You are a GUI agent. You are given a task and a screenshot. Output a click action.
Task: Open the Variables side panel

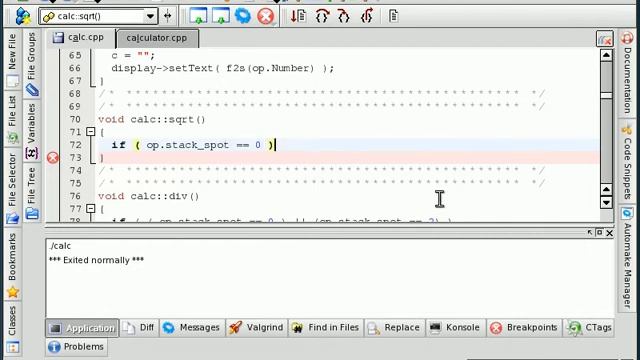point(31,131)
